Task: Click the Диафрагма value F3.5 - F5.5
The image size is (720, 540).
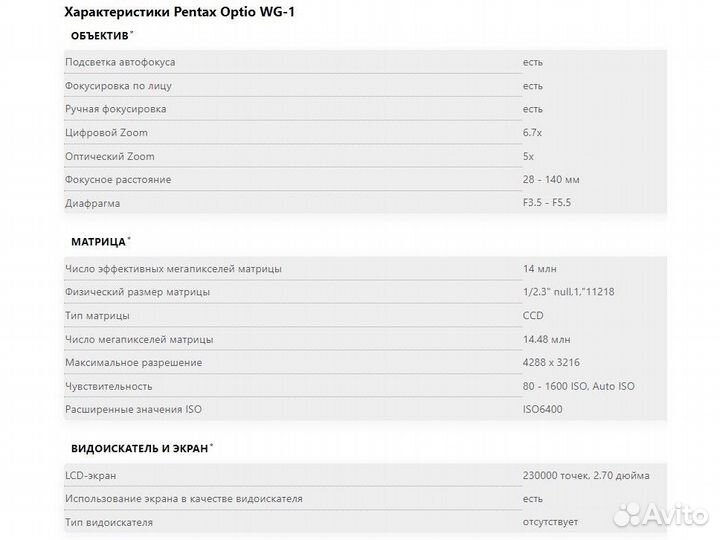Action: (550, 203)
